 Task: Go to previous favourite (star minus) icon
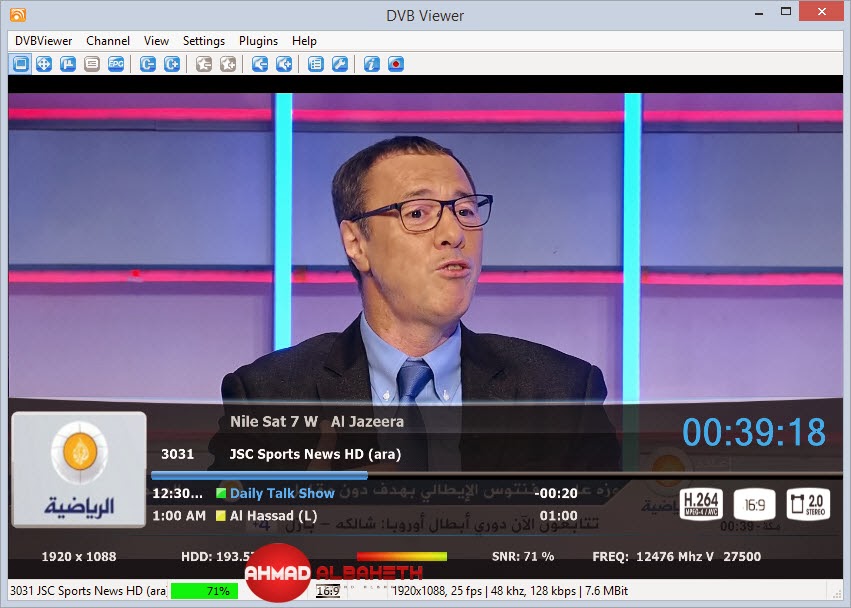click(x=204, y=64)
